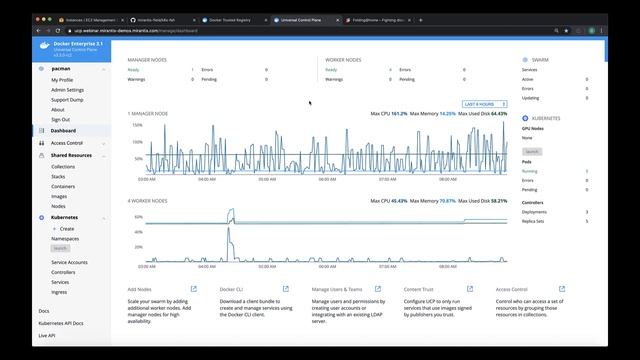Open Service Accounts
The height and width of the screenshot is (360, 640).
pos(69,262)
